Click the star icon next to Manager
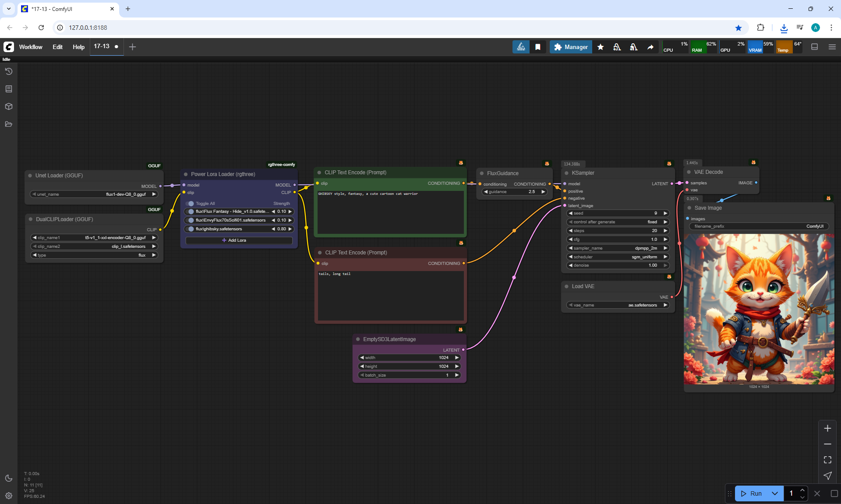The height and width of the screenshot is (504, 841). (x=601, y=47)
